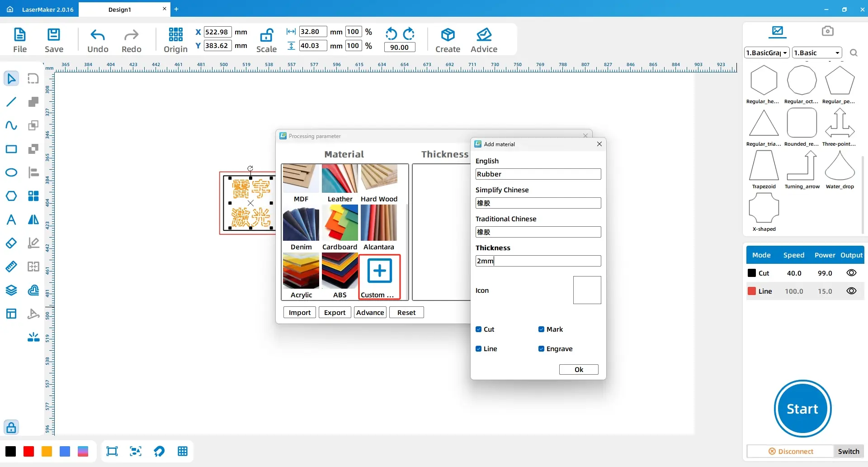Screen dimensions: 868x467
Task: Click the Reset button
Action: tap(406, 313)
